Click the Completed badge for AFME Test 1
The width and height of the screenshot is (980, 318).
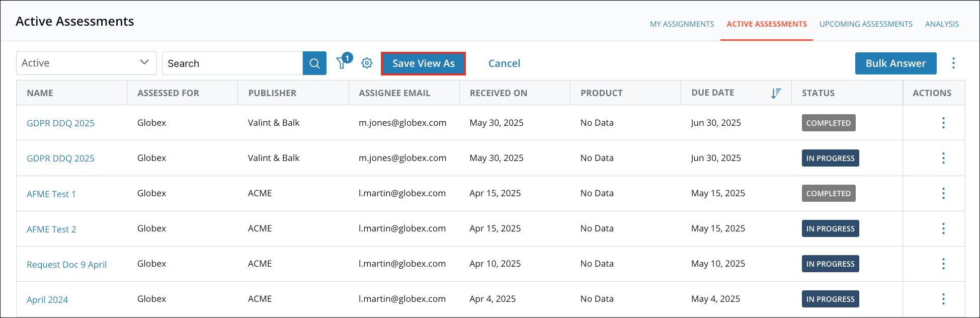click(829, 193)
